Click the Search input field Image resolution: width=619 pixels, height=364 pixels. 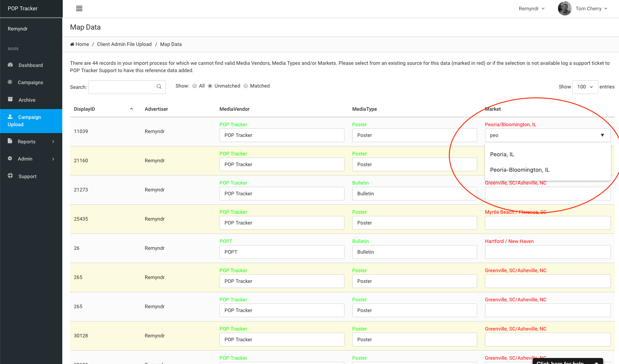click(x=127, y=87)
